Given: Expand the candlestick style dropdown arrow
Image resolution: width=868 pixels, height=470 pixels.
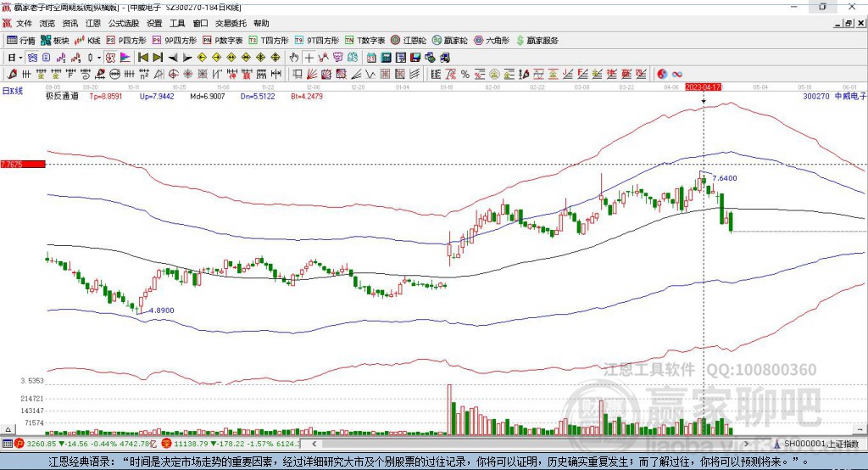Looking at the screenshot, I should (99, 58).
